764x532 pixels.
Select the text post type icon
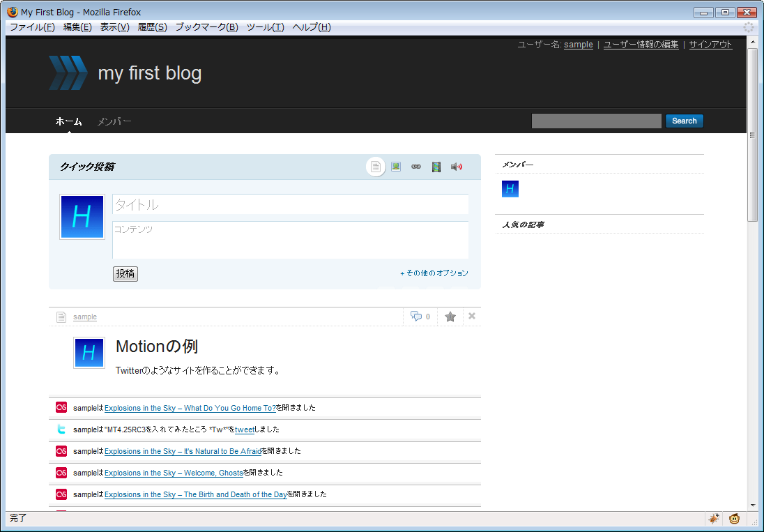coord(376,167)
